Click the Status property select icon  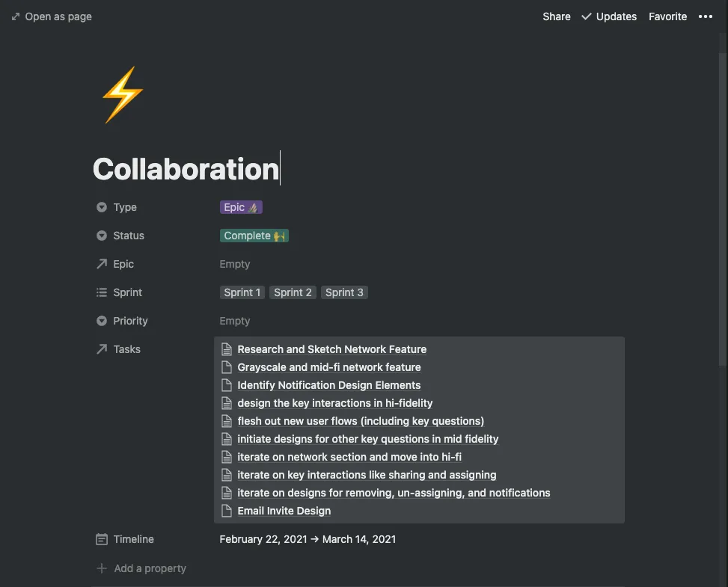pyautogui.click(x=102, y=236)
